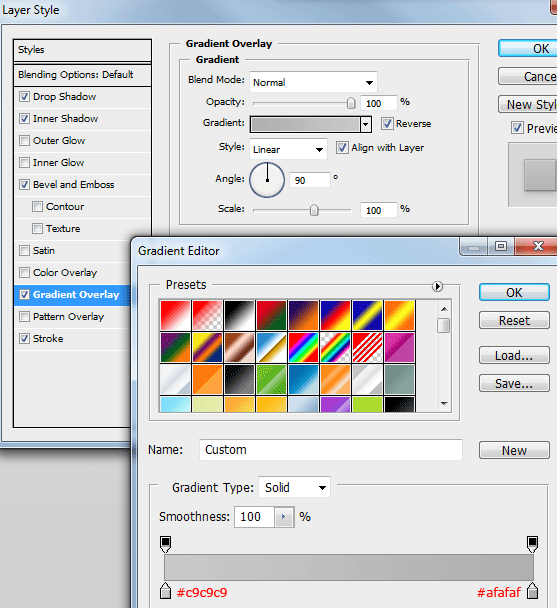Image resolution: width=557 pixels, height=608 pixels.
Task: Select the right black opacity stop
Action: pyautogui.click(x=532, y=544)
